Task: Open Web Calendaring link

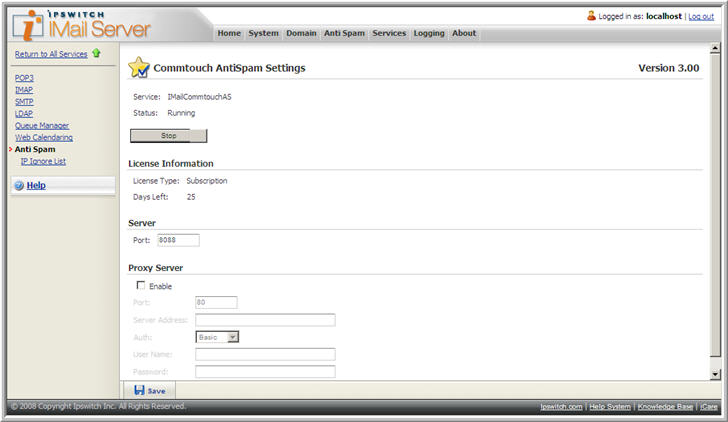Action: [x=44, y=137]
